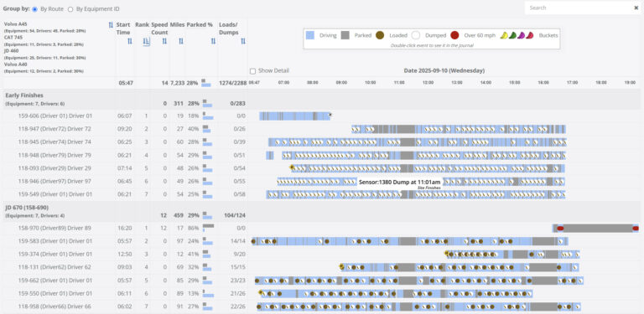644x314 pixels.
Task: Sort by Miles column arrows
Action: (181, 41)
